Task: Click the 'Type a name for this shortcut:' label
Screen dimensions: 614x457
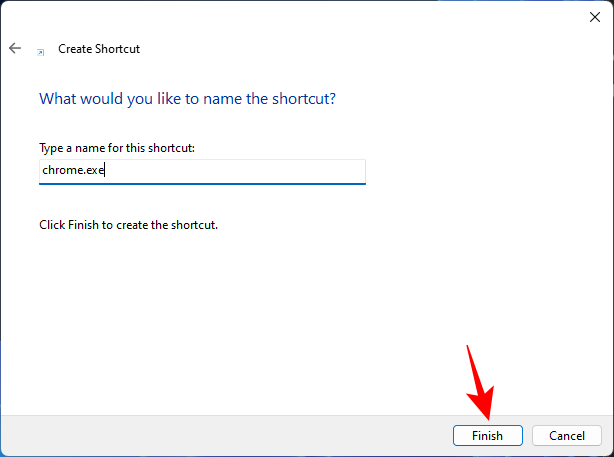Action: 117,148
